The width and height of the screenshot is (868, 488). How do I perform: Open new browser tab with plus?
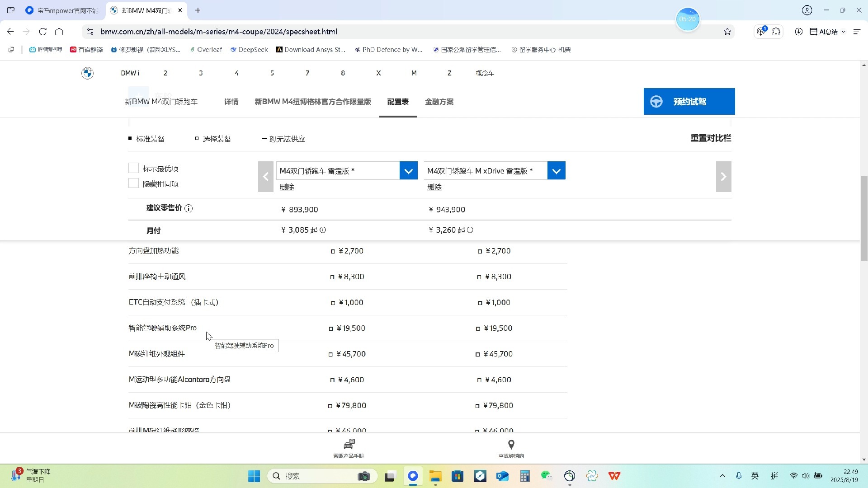pos(198,10)
